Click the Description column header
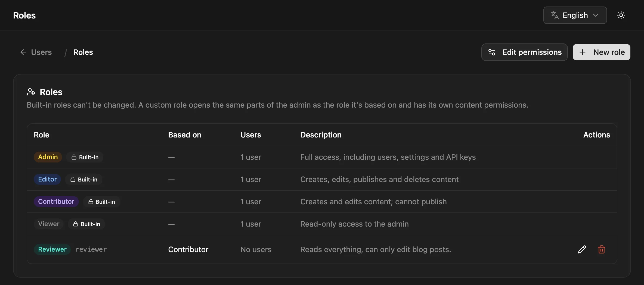Screen dimensions: 644x285 321,135
